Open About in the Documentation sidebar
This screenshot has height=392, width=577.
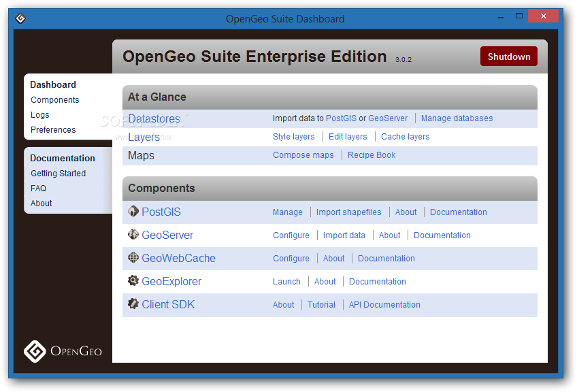pyautogui.click(x=42, y=203)
